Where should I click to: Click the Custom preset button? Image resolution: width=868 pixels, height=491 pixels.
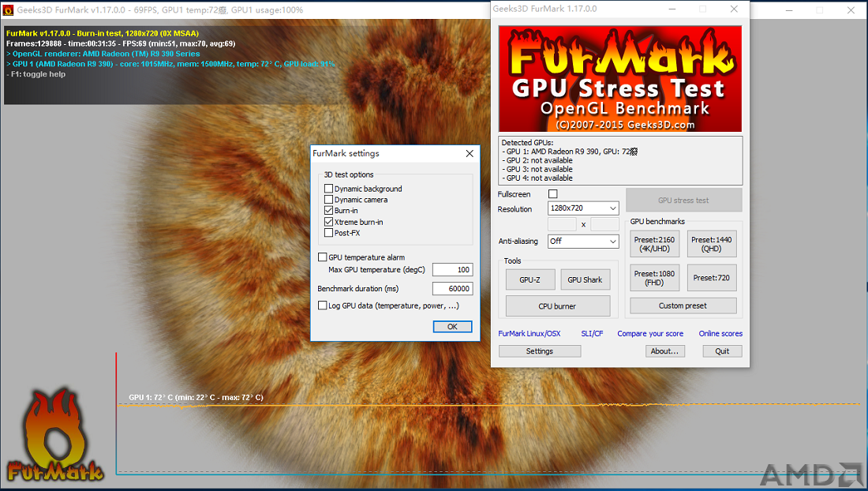(683, 305)
